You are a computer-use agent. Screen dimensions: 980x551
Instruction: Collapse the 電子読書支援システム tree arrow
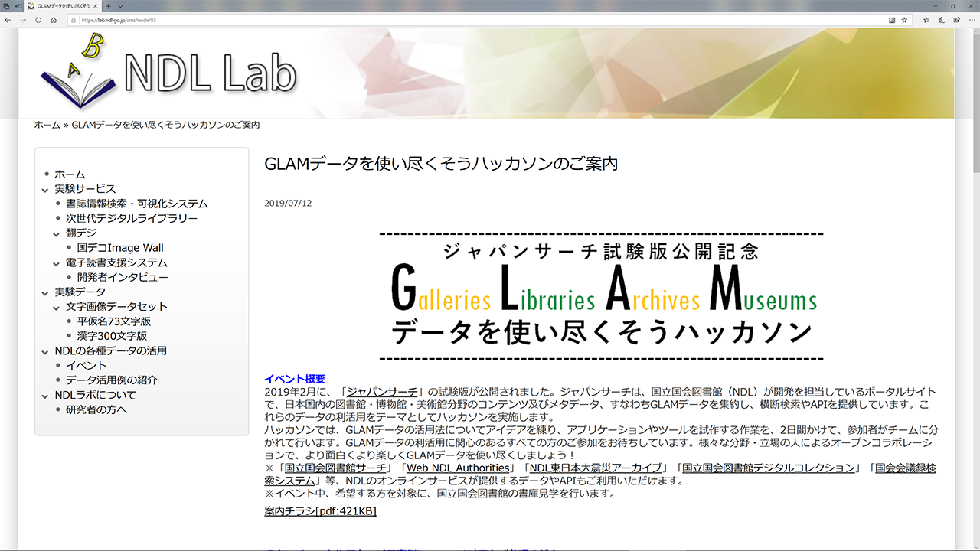coord(57,262)
